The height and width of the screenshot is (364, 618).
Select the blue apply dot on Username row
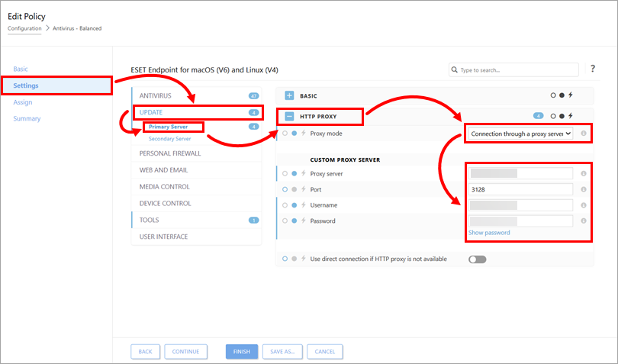click(x=294, y=205)
